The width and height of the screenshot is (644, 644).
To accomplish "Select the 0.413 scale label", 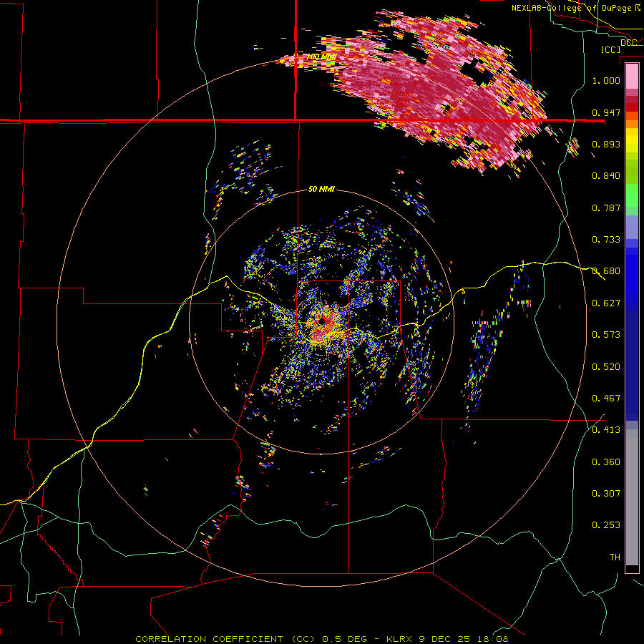I will 606,430.
